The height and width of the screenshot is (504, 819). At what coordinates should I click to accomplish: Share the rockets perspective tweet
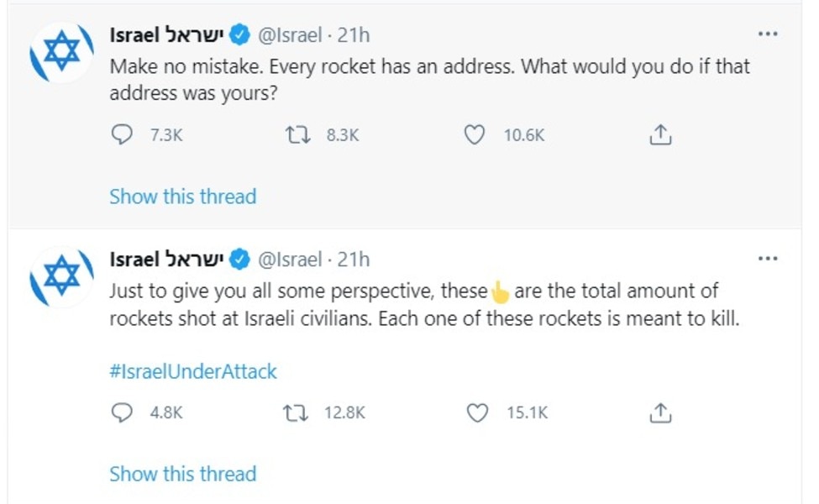pyautogui.click(x=660, y=412)
